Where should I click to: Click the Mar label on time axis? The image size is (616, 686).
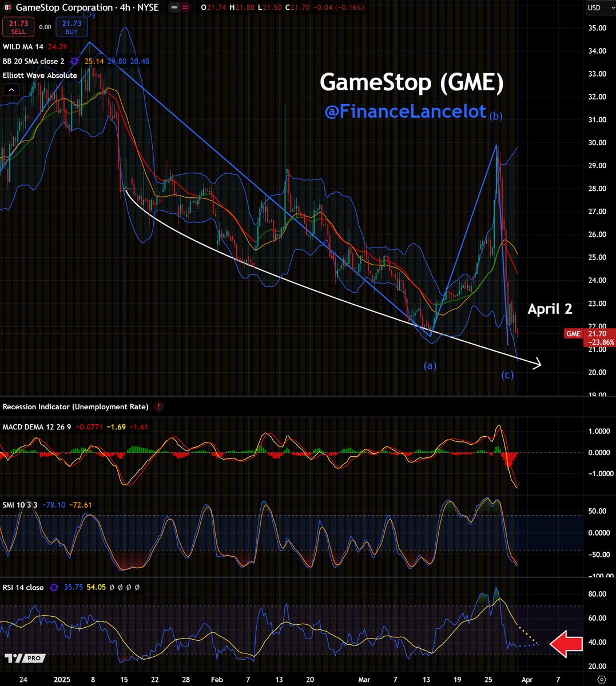pyautogui.click(x=364, y=680)
